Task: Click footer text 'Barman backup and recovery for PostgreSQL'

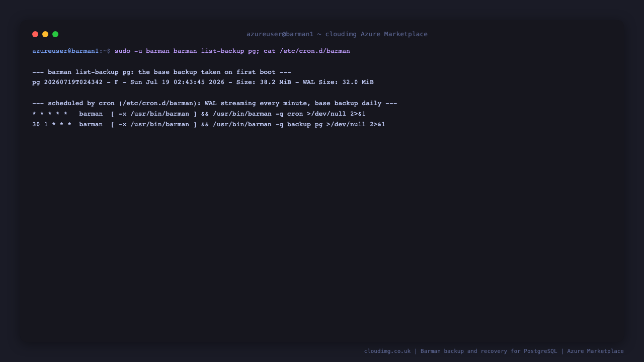Action: pyautogui.click(x=489, y=351)
